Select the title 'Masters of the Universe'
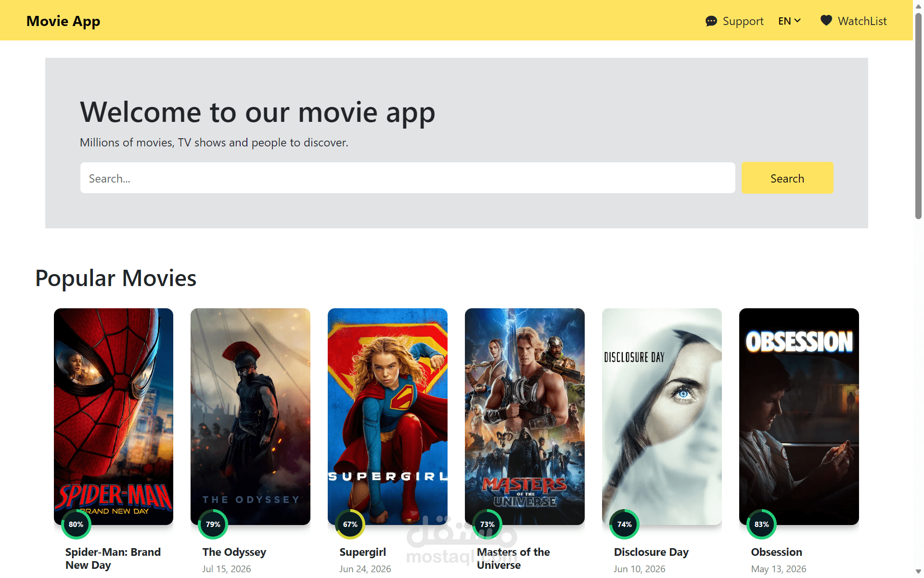The height and width of the screenshot is (578, 924). pyautogui.click(x=513, y=559)
